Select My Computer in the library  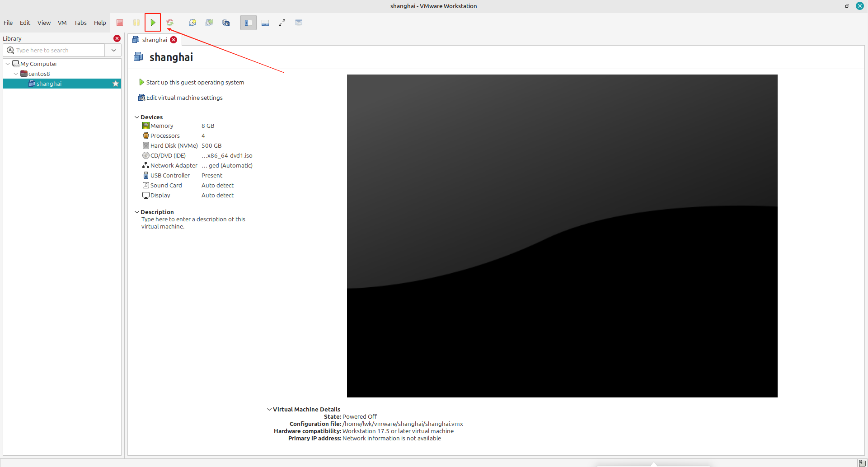pyautogui.click(x=39, y=64)
